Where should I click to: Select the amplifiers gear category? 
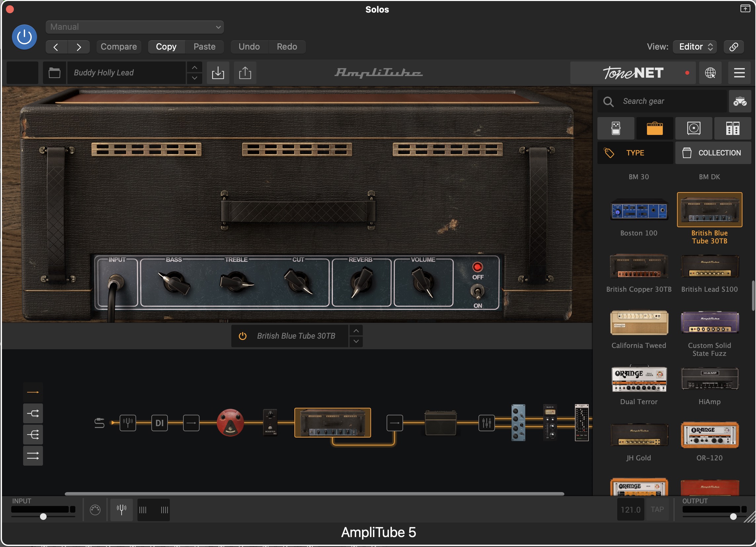(x=655, y=128)
